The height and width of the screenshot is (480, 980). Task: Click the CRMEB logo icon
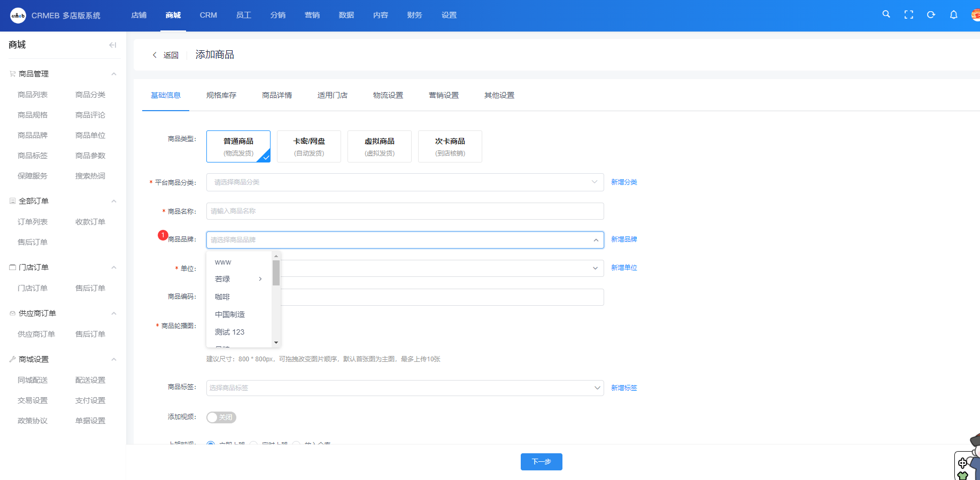(18, 16)
